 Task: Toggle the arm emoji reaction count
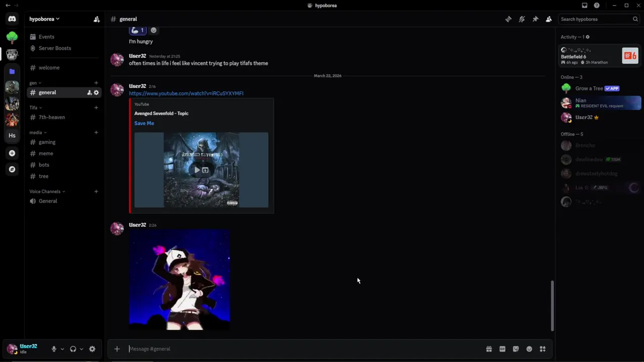click(x=138, y=30)
